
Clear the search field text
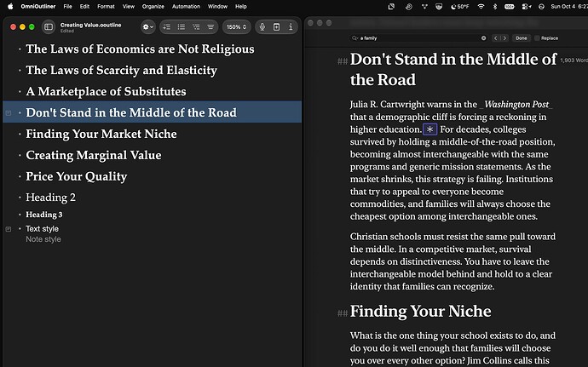pos(483,37)
